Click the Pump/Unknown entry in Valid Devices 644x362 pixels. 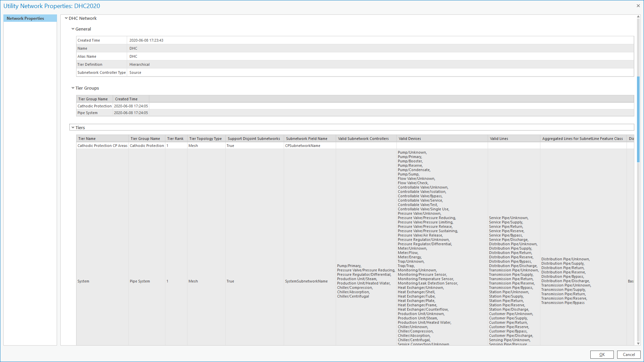point(412,152)
